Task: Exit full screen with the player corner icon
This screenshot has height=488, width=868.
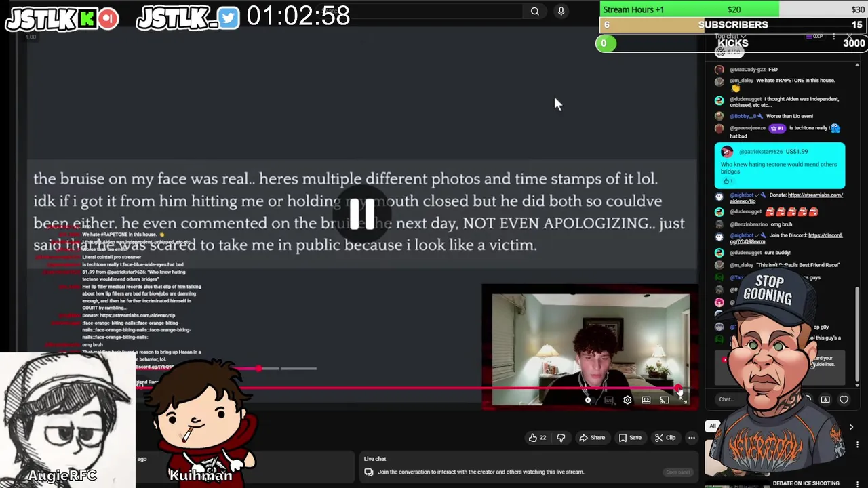Action: pos(684,400)
